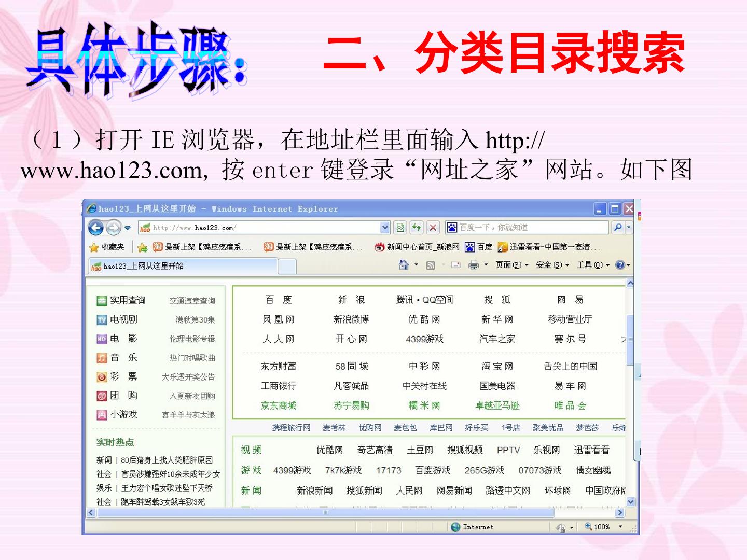Image resolution: width=747 pixels, height=560 pixels.
Task: Click the RSS feeds icon
Action: point(430,265)
